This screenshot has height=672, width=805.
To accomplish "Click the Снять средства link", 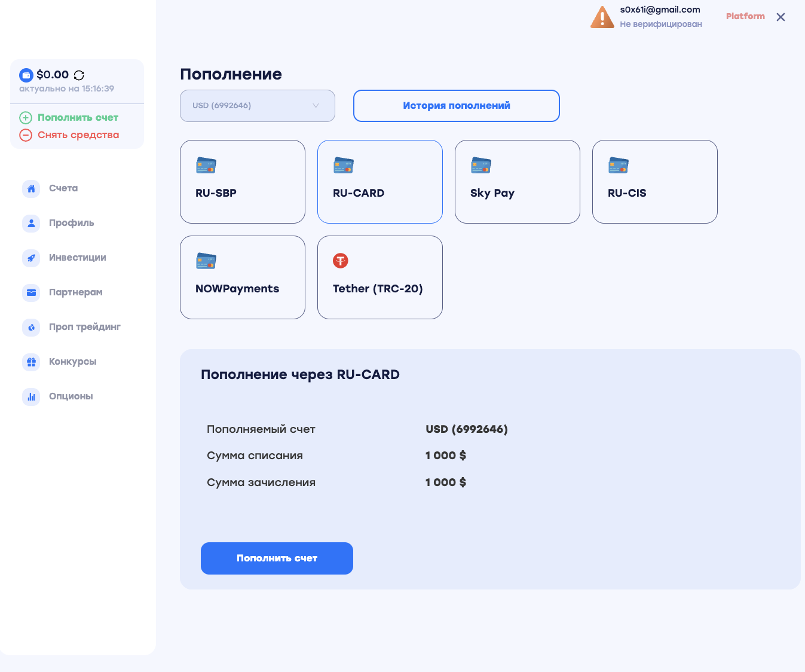I will click(x=78, y=135).
